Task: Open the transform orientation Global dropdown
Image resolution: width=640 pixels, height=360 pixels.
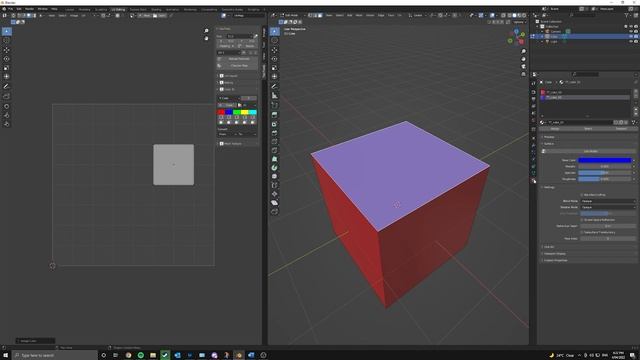Action: (x=418, y=16)
